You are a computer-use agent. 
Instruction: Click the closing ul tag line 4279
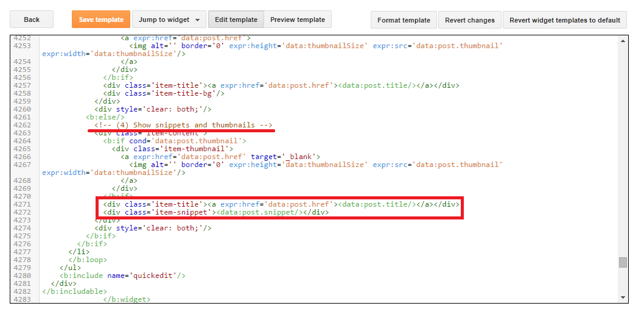click(x=70, y=268)
